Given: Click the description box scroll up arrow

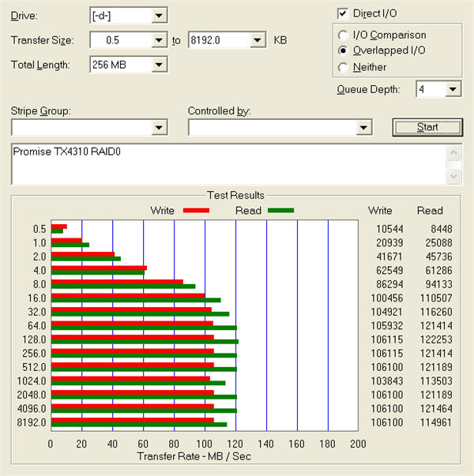Looking at the screenshot, I should coord(453,152).
